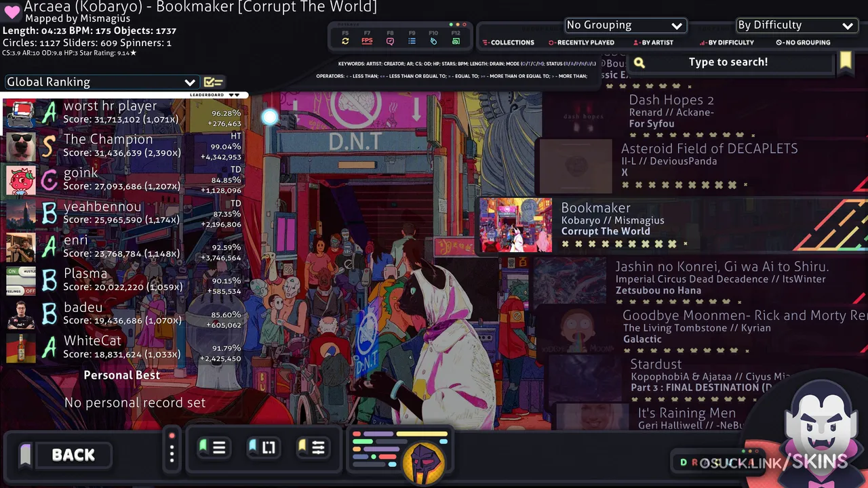This screenshot has width=868, height=488.
Task: Open badeu score entry
Action: coord(123,314)
